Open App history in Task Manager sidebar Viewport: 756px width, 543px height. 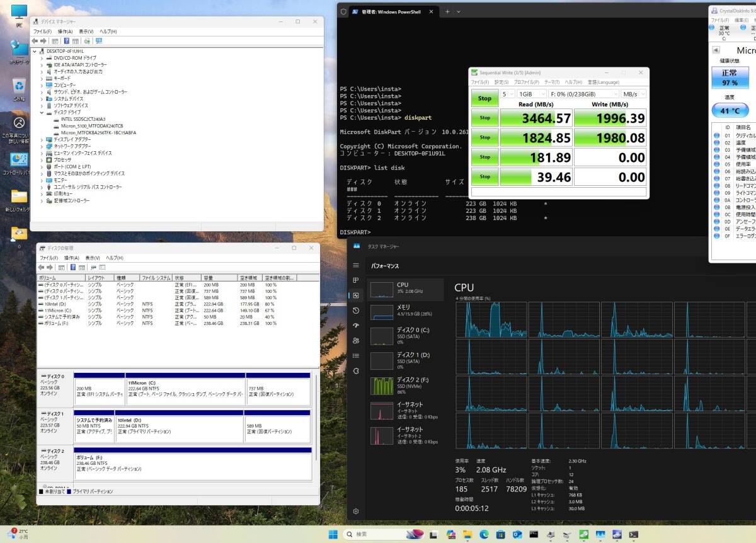pos(356,311)
